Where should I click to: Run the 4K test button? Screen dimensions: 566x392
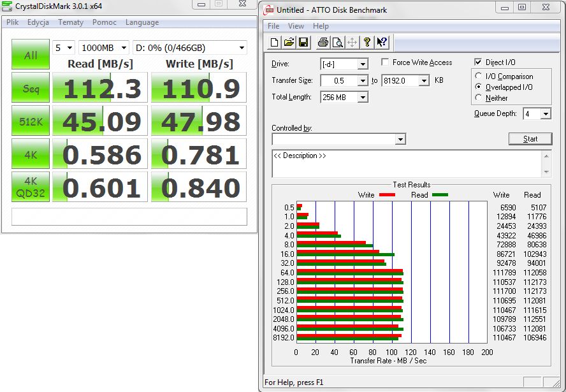[31, 154]
